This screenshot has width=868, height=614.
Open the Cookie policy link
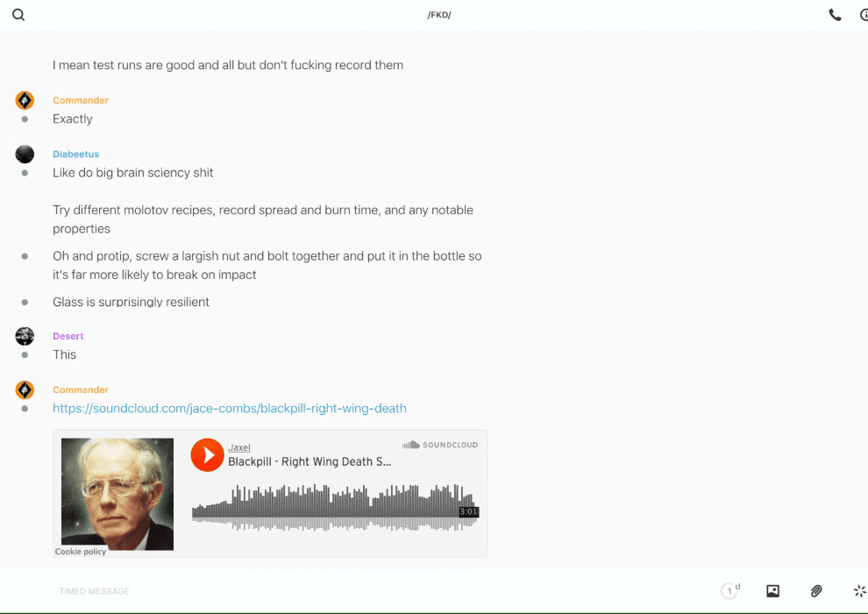tap(81, 552)
